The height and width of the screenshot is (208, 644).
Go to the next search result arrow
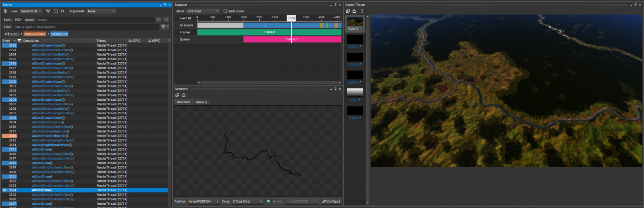point(166,19)
